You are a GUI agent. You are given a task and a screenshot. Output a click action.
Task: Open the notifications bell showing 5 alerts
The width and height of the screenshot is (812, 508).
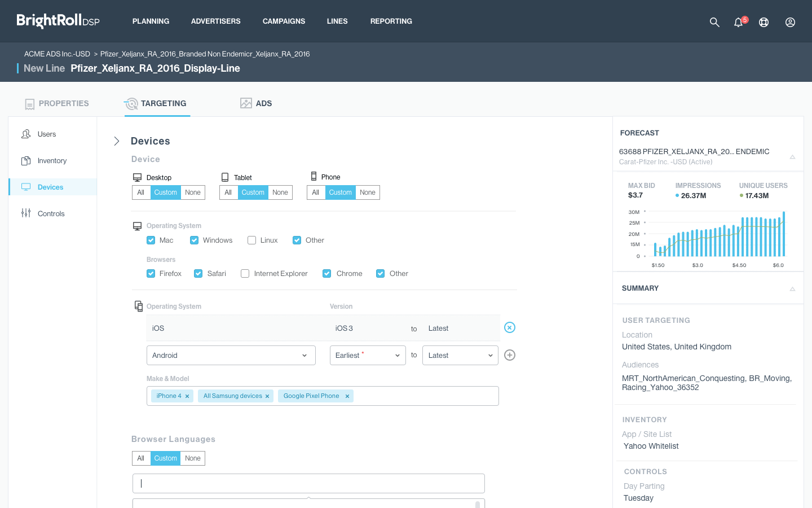(738, 23)
